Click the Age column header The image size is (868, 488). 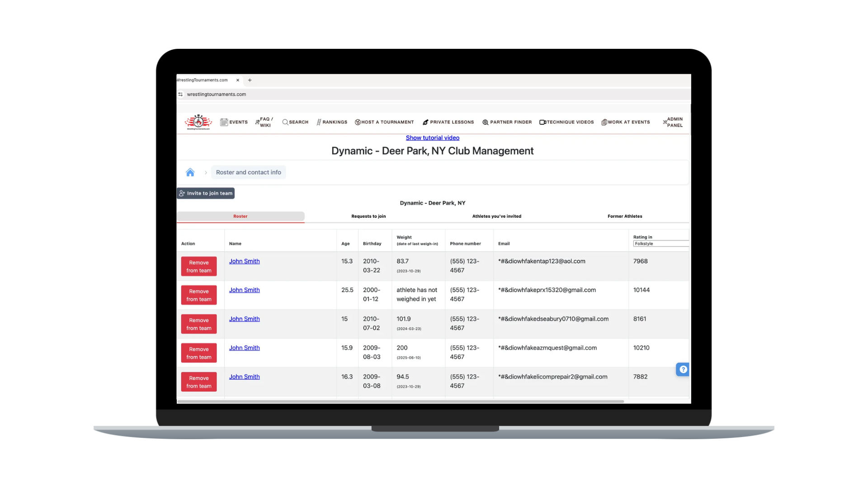(x=345, y=244)
